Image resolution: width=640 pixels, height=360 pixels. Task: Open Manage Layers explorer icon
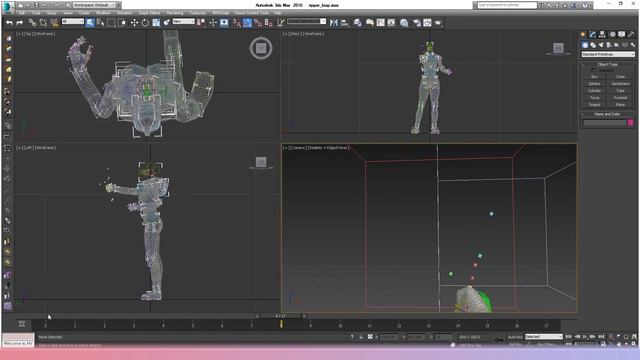358,23
